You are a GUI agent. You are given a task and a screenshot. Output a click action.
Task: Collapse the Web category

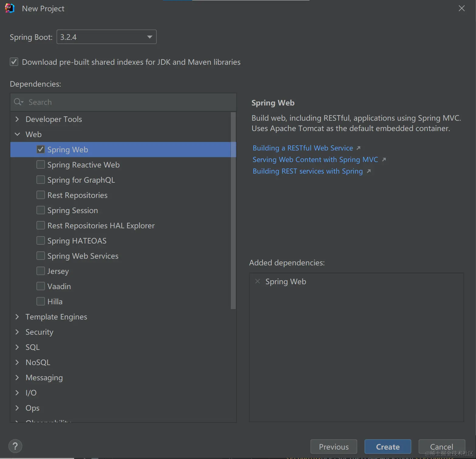(x=17, y=134)
